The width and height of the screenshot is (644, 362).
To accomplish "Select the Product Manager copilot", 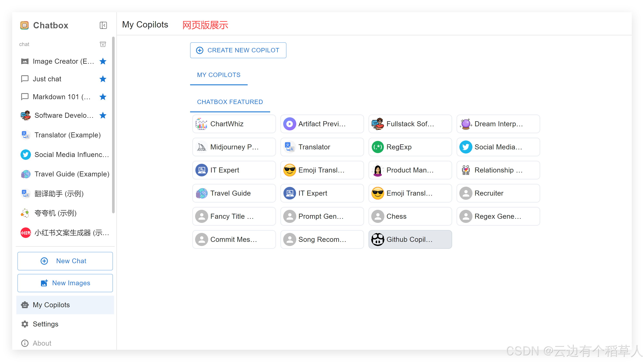I will point(410,170).
